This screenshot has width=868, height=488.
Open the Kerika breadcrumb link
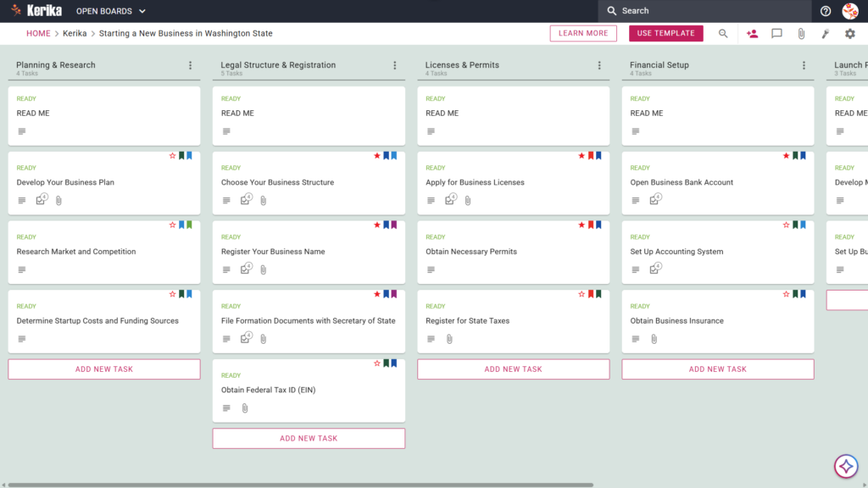pyautogui.click(x=75, y=33)
